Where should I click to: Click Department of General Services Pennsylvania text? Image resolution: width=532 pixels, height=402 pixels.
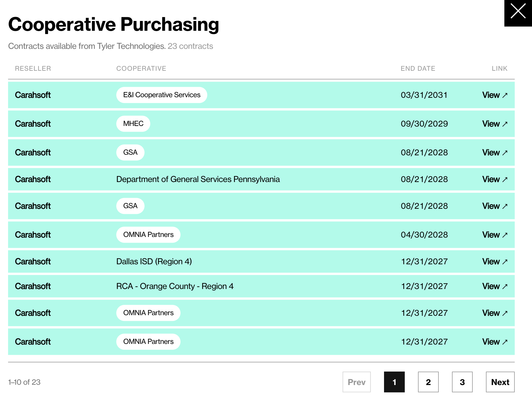pos(198,179)
